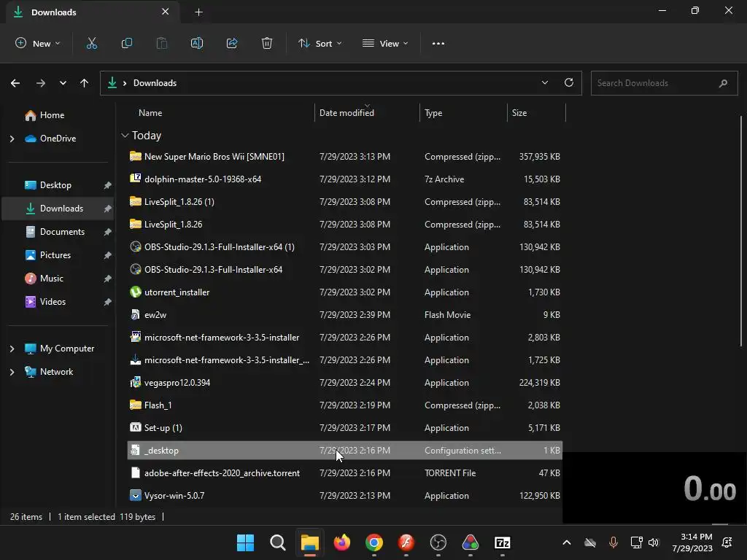Viewport: 747px width, 560px height.
Task: Open Google Chrome from the taskbar
Action: [374, 542]
